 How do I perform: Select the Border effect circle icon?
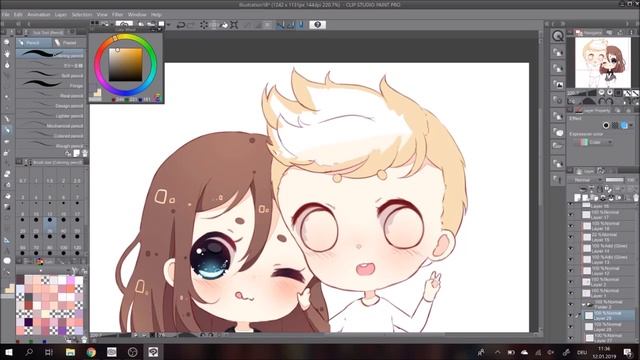coord(606,125)
